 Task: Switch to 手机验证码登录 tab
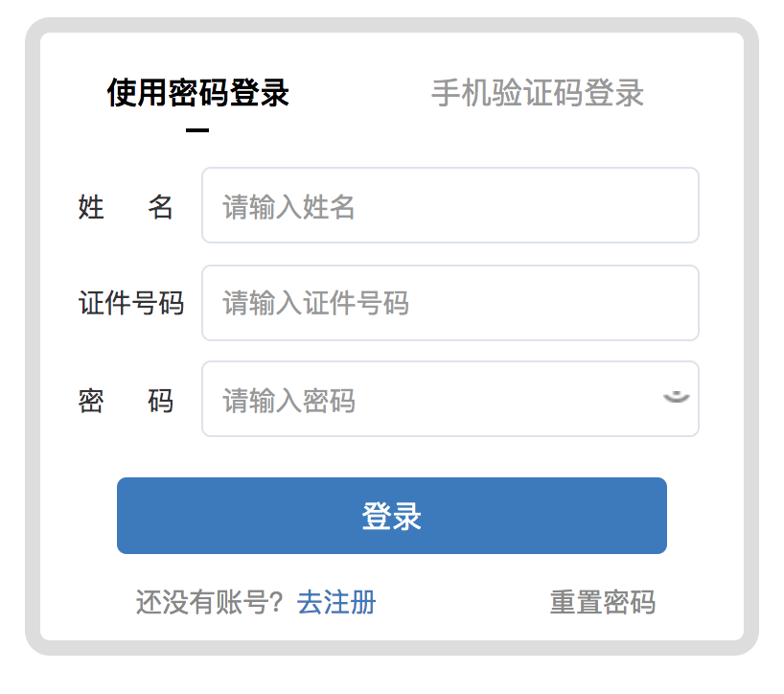pos(537,94)
